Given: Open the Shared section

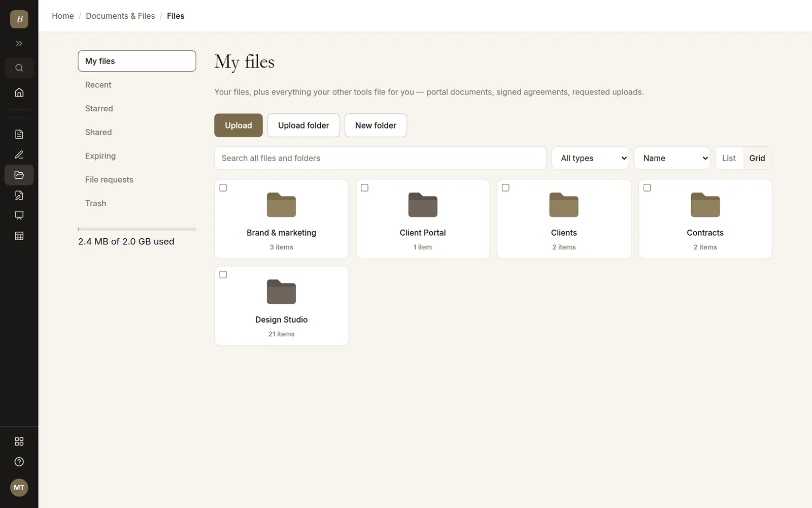Looking at the screenshot, I should pyautogui.click(x=137, y=132).
